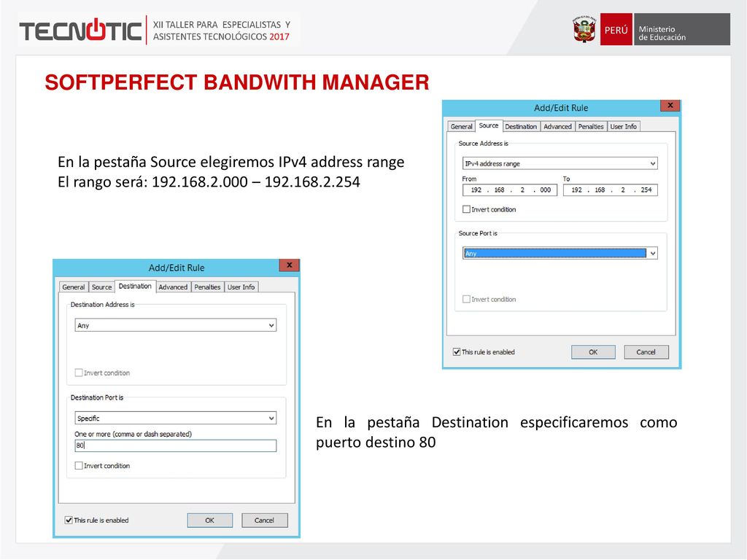
Task: Cancel the Source rule dialog
Action: [646, 352]
